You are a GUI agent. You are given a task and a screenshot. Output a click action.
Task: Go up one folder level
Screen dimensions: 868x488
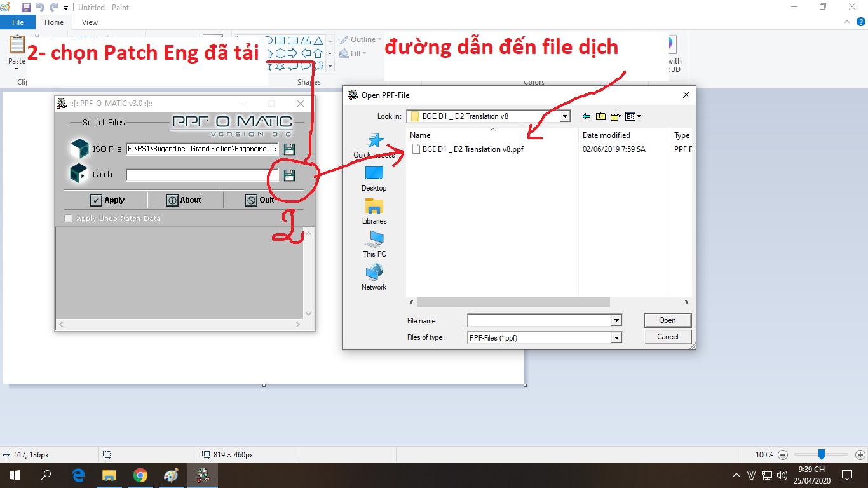point(600,116)
